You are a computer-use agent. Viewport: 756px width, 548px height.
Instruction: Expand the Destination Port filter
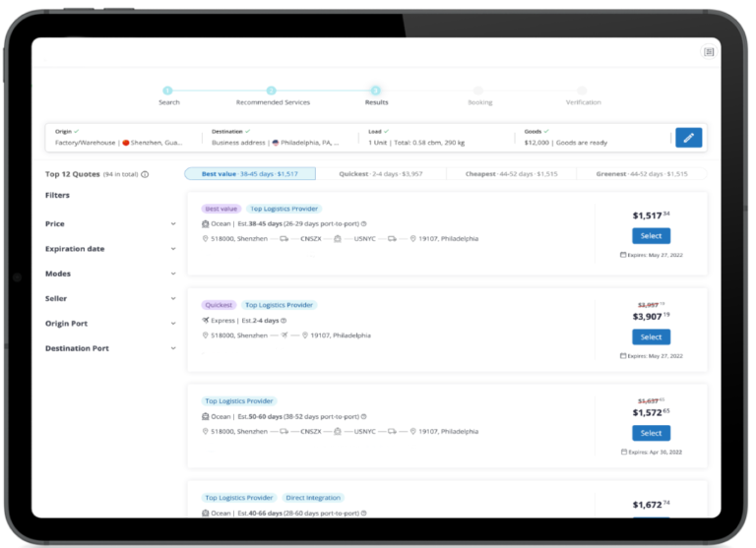pos(173,348)
